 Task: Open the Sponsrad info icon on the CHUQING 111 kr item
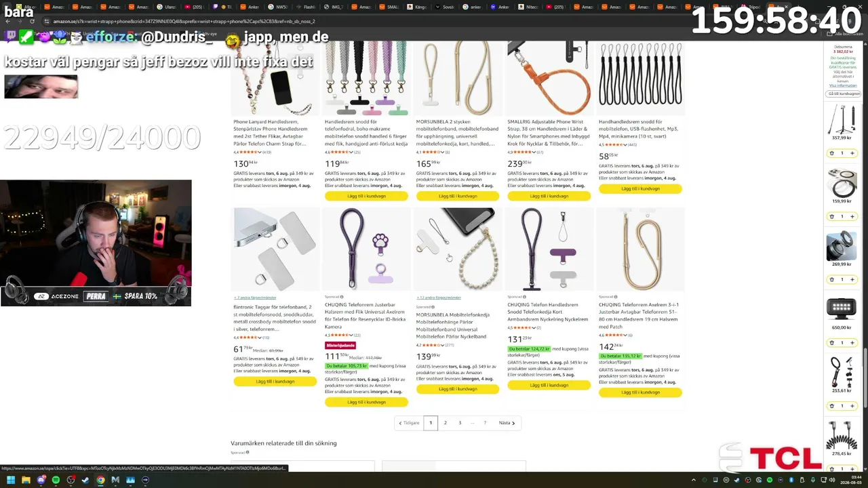(x=342, y=297)
